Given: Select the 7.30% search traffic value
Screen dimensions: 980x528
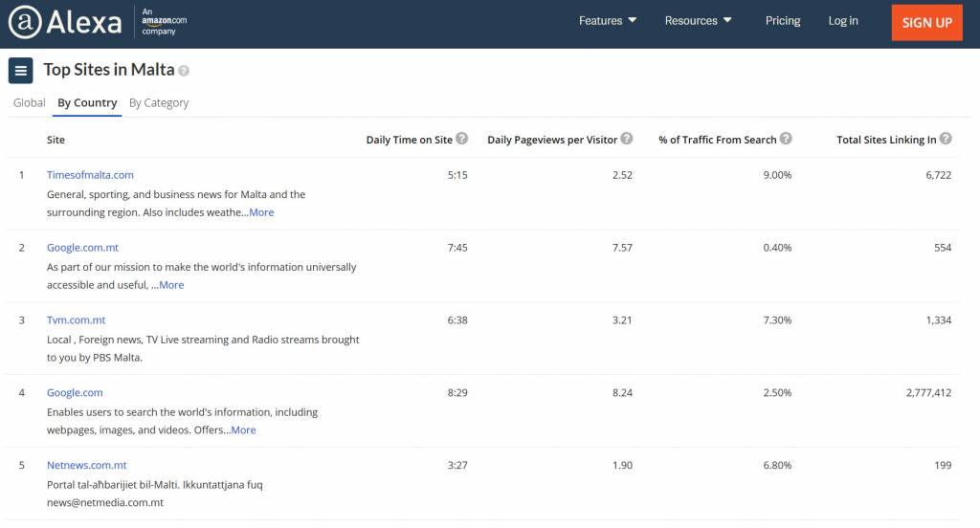Looking at the screenshot, I should point(777,319).
